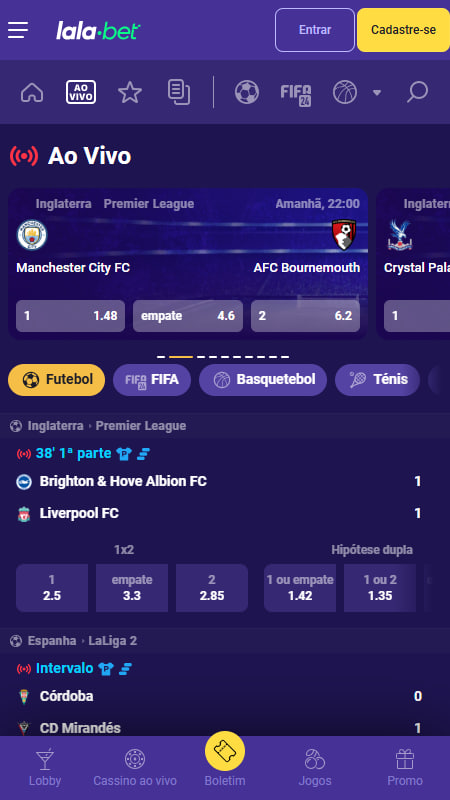Open the hamburger menu
The image size is (450, 800).
(x=18, y=30)
